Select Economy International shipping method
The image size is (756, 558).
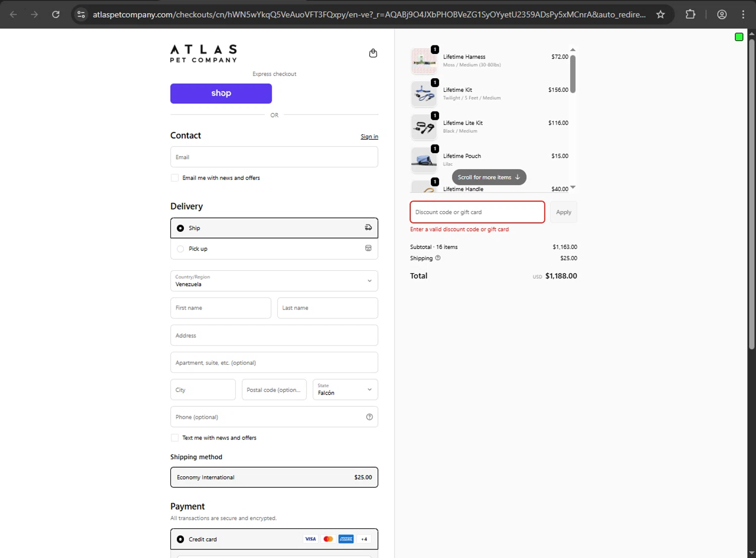click(x=274, y=477)
